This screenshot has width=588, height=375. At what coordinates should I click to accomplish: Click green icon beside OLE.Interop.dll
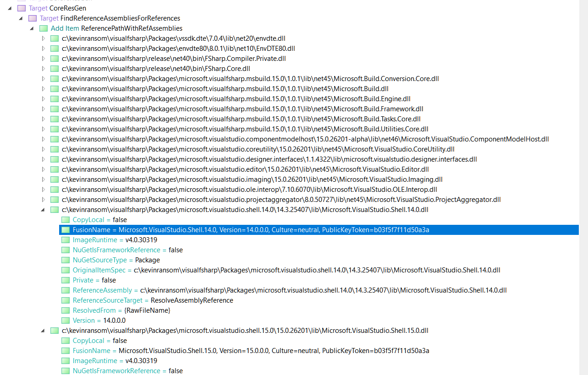click(54, 190)
